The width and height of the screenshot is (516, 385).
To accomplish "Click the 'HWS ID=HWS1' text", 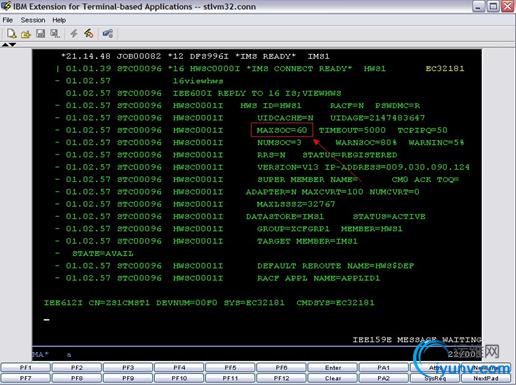I will click(271, 106).
